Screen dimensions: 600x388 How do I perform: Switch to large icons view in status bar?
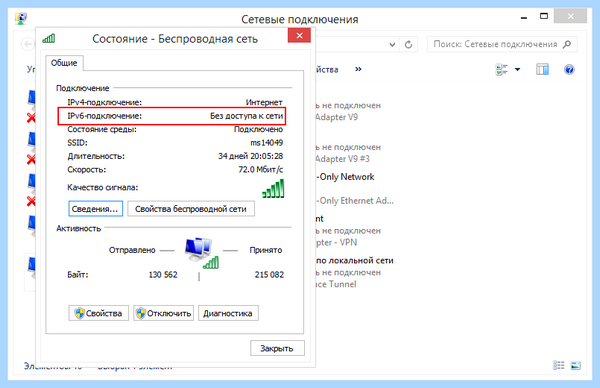point(576,365)
